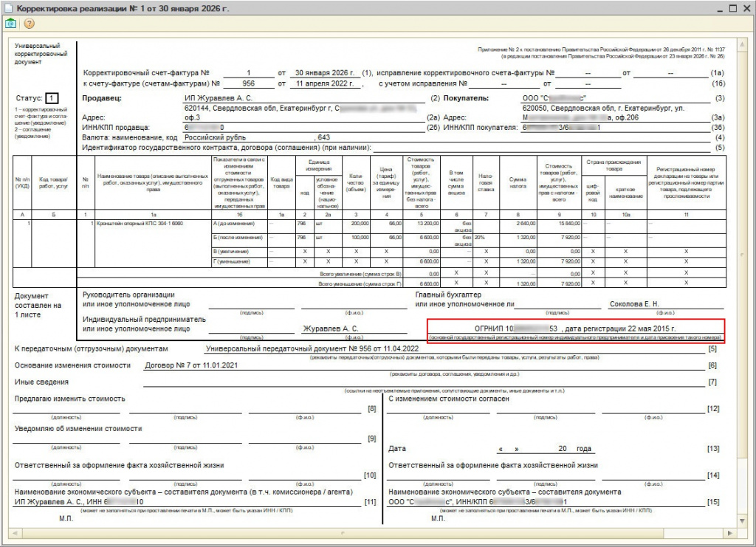Click the 'Код вида товара' column header

coord(281,182)
